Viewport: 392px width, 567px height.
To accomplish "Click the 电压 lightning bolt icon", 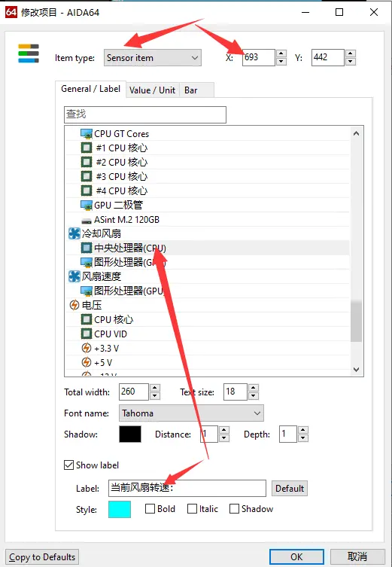I will pyautogui.click(x=74, y=305).
